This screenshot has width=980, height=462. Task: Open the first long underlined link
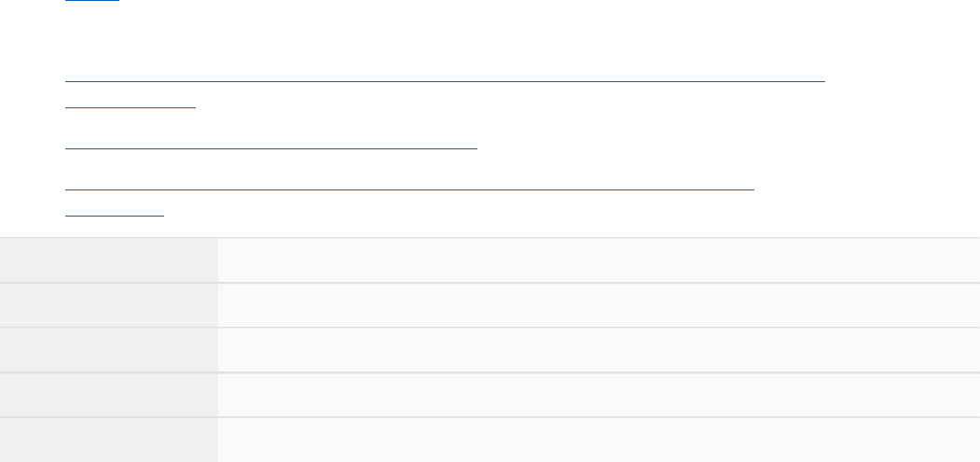pos(445,80)
